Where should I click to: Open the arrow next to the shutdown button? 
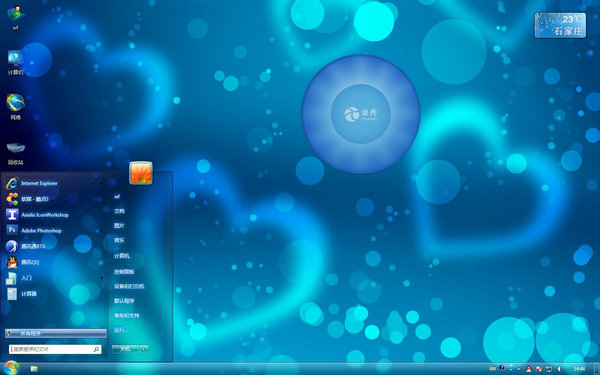click(144, 349)
